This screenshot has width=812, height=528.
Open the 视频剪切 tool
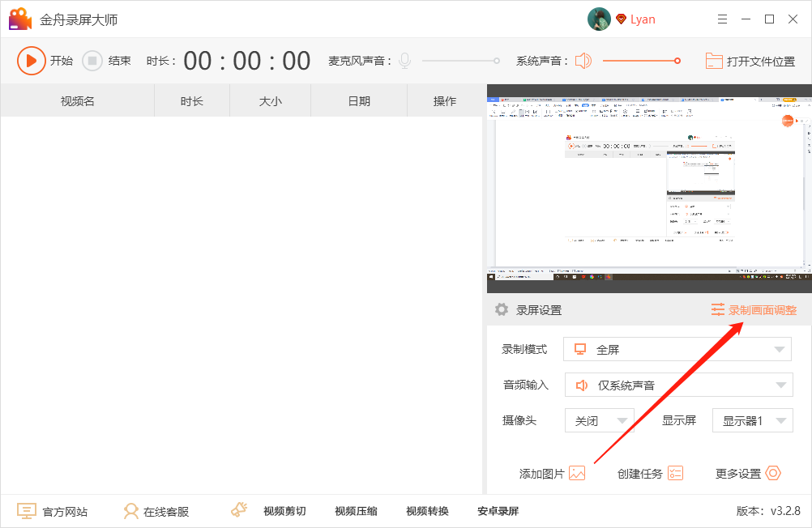click(284, 511)
